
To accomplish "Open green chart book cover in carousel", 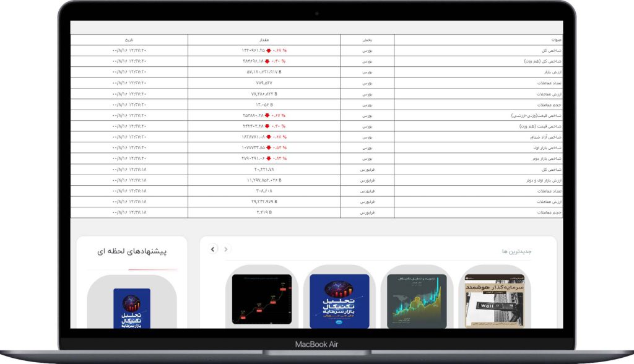I will (417, 301).
